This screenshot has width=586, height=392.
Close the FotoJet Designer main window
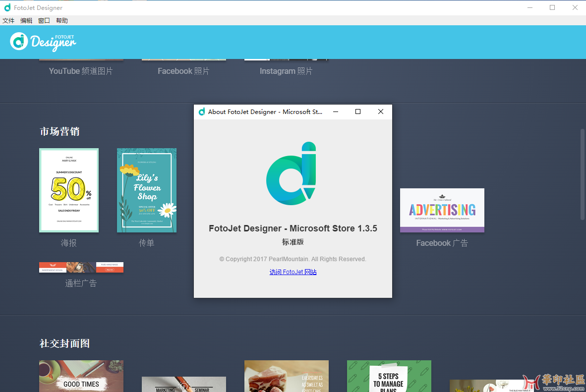(575, 7)
